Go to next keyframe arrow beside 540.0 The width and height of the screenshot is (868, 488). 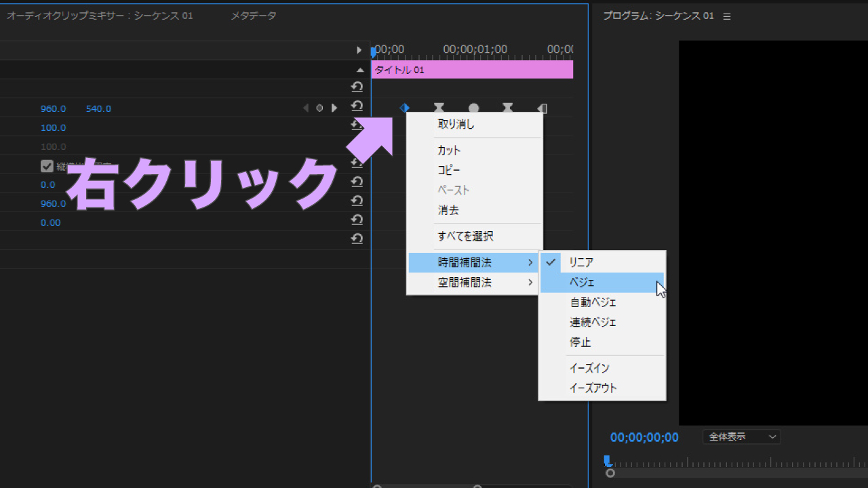coord(334,108)
